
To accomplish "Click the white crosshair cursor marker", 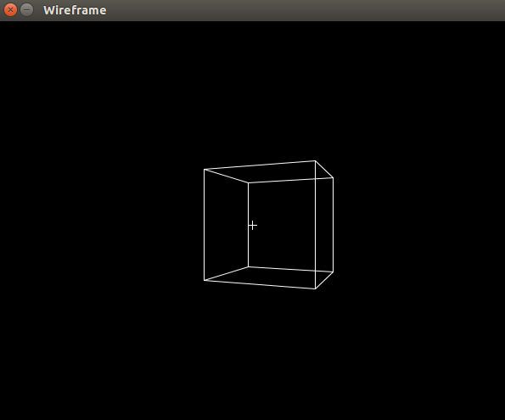I will [253, 226].
